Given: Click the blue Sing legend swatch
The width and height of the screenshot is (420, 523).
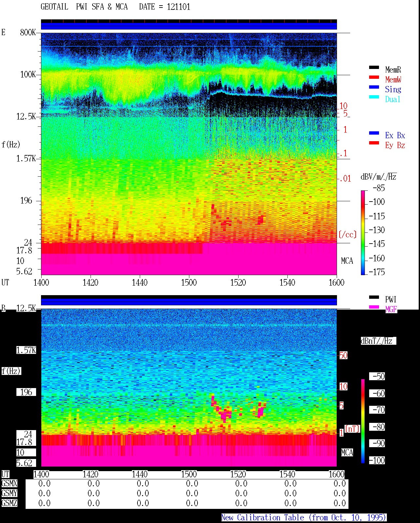Looking at the screenshot, I should click(x=374, y=87).
